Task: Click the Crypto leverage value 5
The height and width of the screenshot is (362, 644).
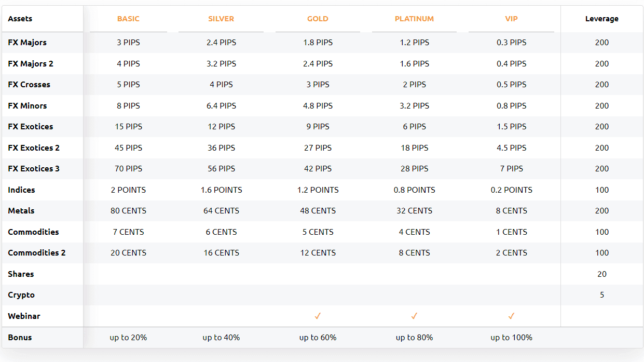Action: (602, 295)
